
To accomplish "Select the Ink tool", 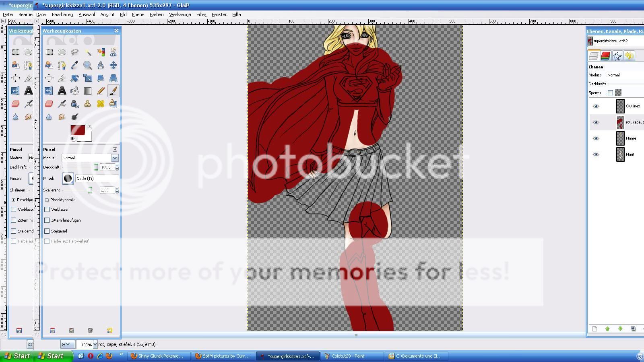I will tap(74, 104).
